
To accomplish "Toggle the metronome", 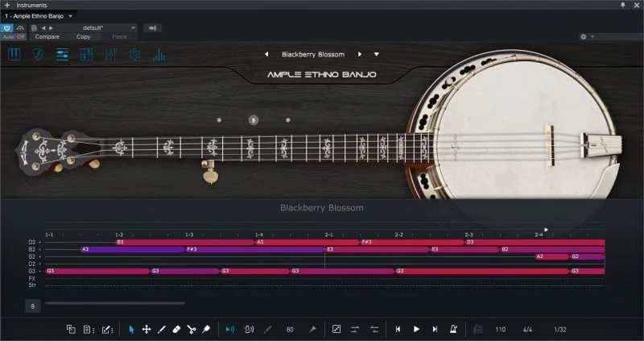I will tap(453, 329).
